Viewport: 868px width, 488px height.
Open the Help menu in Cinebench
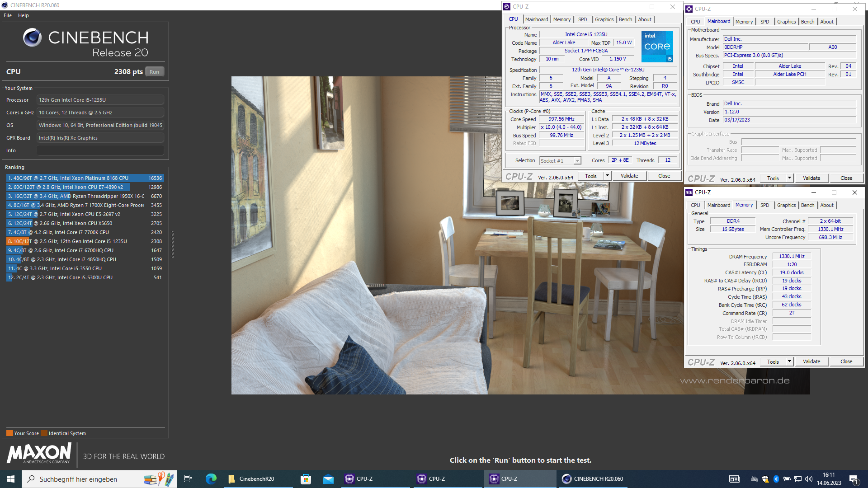(24, 15)
